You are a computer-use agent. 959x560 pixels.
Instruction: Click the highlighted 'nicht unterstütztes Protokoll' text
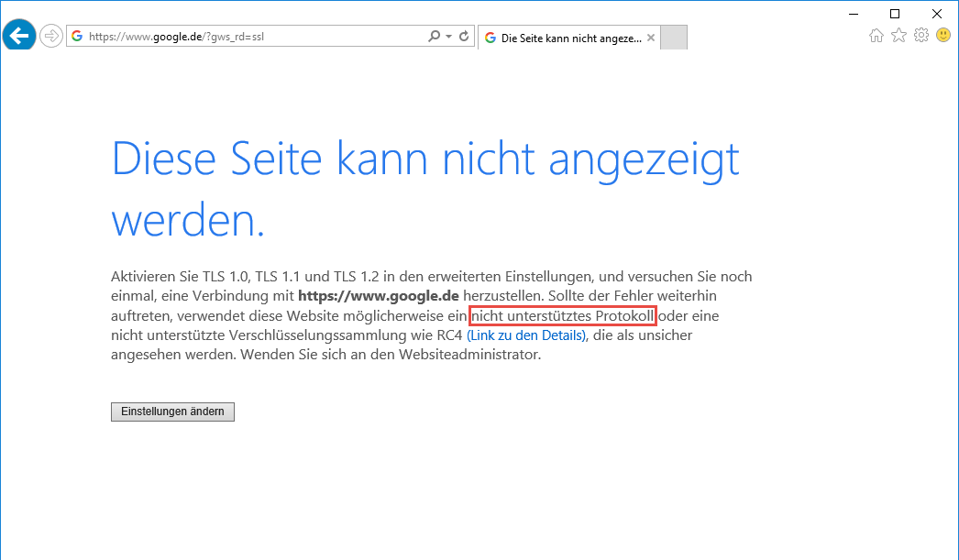point(562,316)
